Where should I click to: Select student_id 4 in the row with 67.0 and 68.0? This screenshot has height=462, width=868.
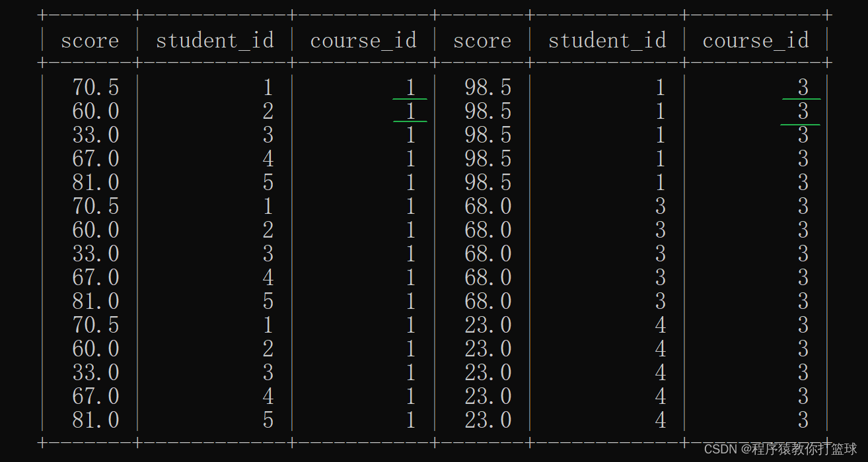(x=268, y=278)
